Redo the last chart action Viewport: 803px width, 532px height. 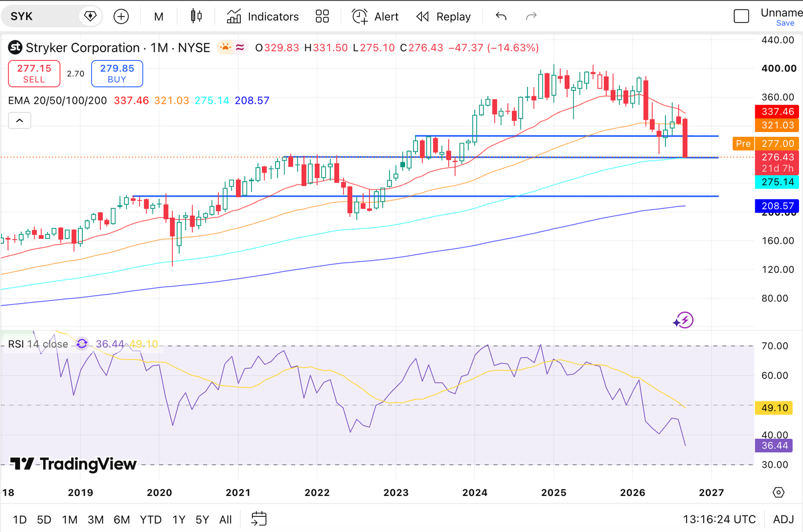click(531, 17)
